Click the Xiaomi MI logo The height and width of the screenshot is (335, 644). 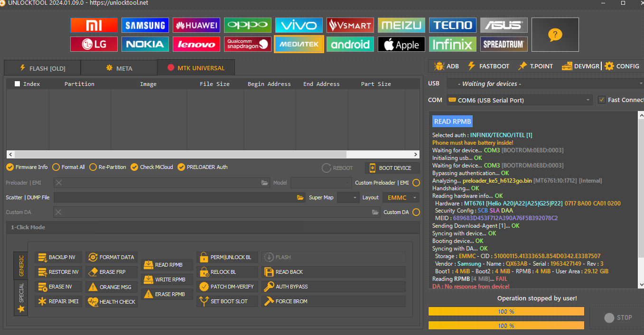tap(93, 25)
